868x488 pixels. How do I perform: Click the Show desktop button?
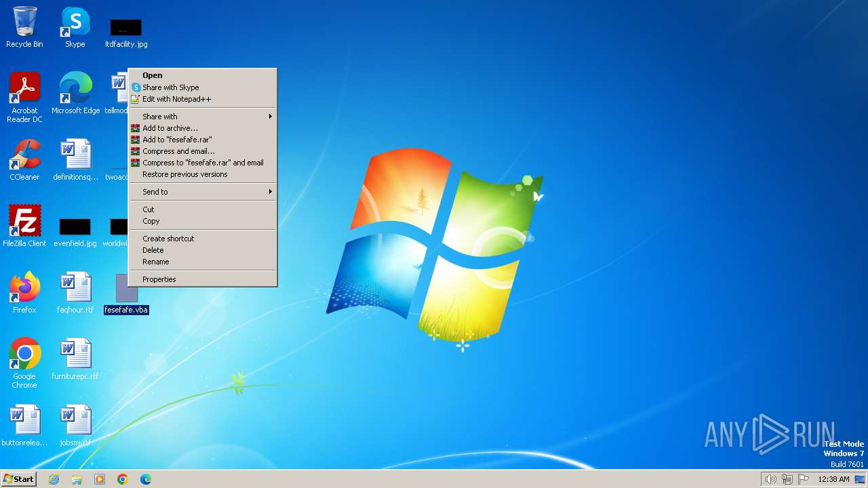click(x=861, y=479)
